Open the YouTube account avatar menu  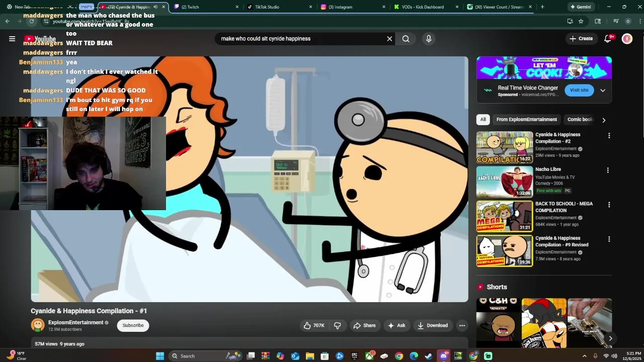(627, 39)
